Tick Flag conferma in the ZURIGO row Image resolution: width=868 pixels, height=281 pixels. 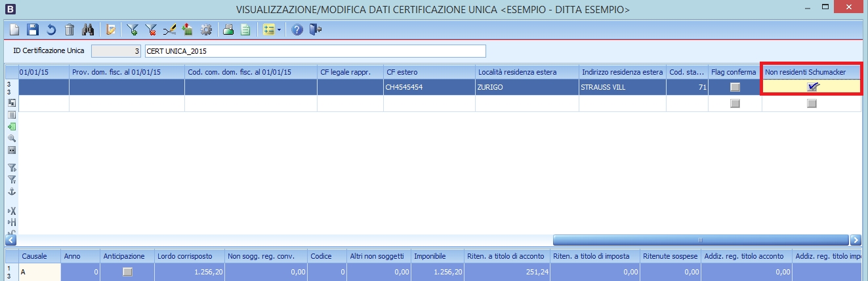pyautogui.click(x=735, y=87)
